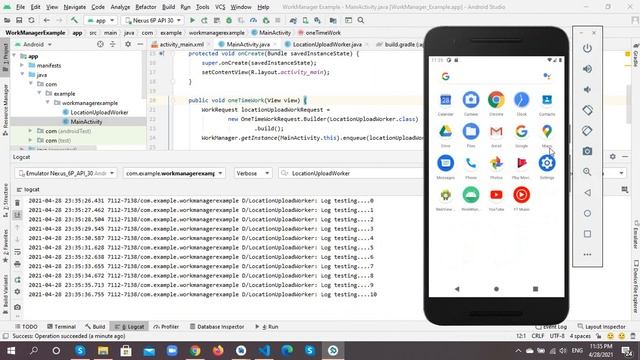
Task: Clear logcat with the trash icon
Action: [17, 202]
